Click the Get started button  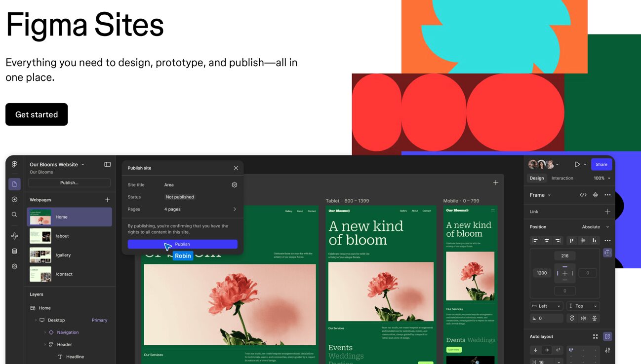pos(37,114)
